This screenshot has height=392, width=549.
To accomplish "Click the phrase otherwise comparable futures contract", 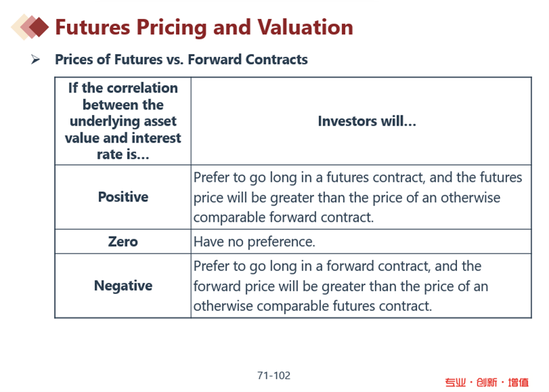I will (x=312, y=306).
